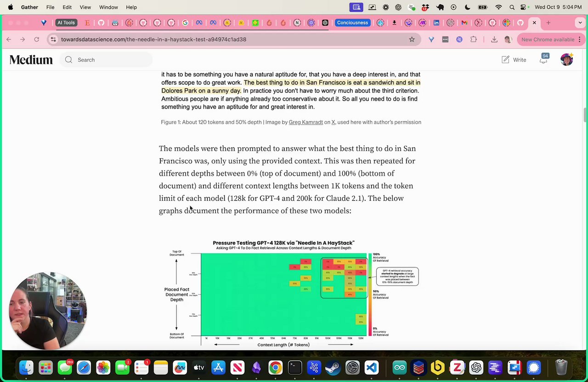Viewport: 588px width, 382px height.
Task: Click the Wi-Fi status icon
Action: click(498, 7)
